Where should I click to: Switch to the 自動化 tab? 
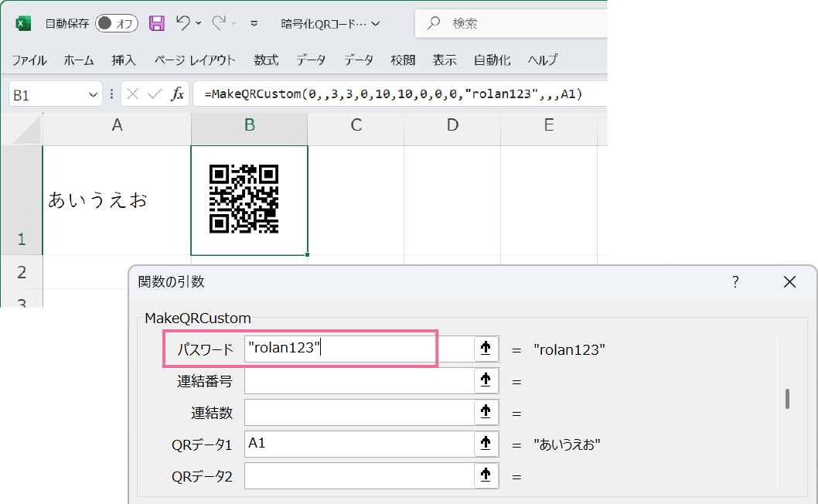(492, 60)
